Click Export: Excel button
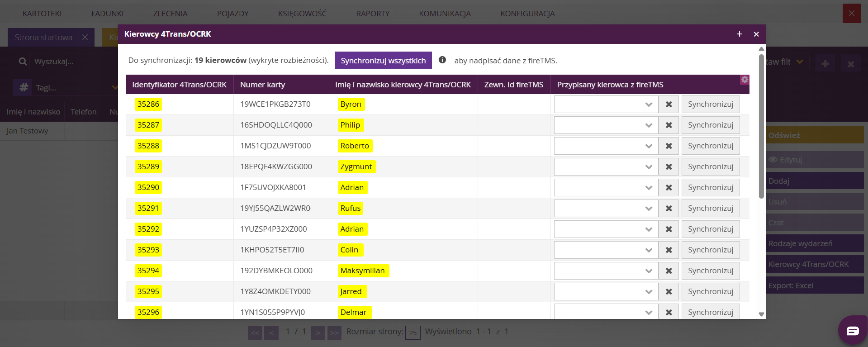Image resolution: width=868 pixels, height=347 pixels. pyautogui.click(x=815, y=285)
